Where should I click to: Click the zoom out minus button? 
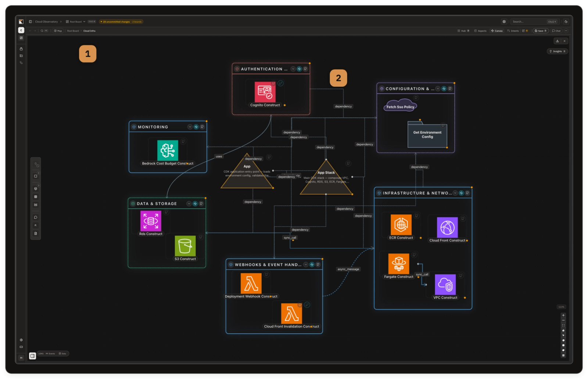pos(563,320)
